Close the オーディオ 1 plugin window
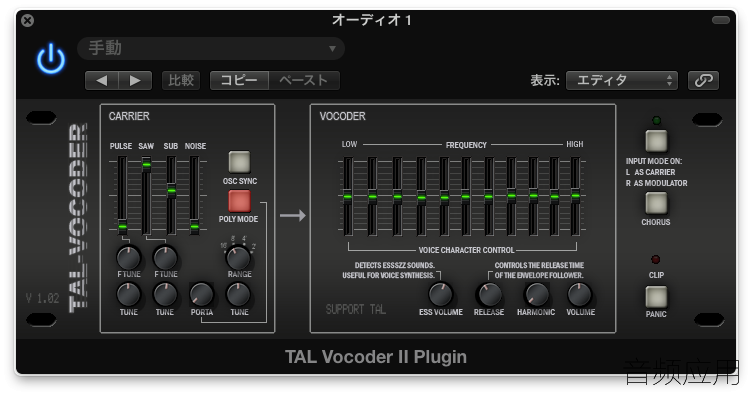 (x=28, y=21)
